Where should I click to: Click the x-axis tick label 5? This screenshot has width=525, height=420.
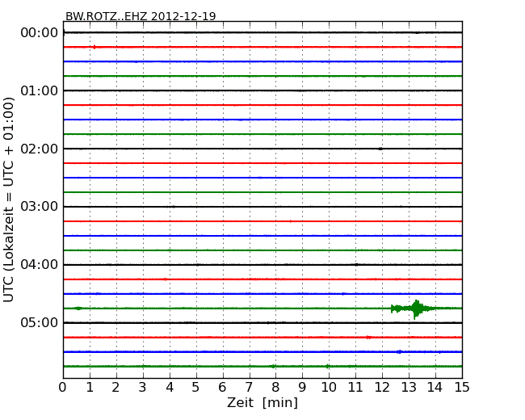[x=195, y=388]
